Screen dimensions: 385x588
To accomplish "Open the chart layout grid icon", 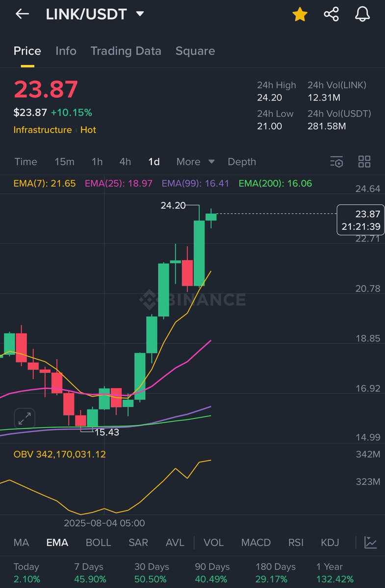I will click(x=364, y=162).
